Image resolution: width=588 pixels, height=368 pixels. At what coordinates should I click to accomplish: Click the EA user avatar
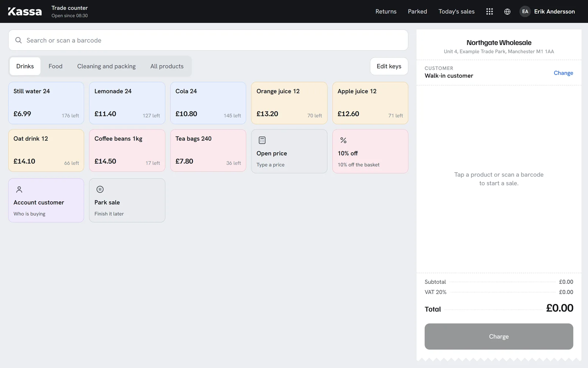pos(525,11)
